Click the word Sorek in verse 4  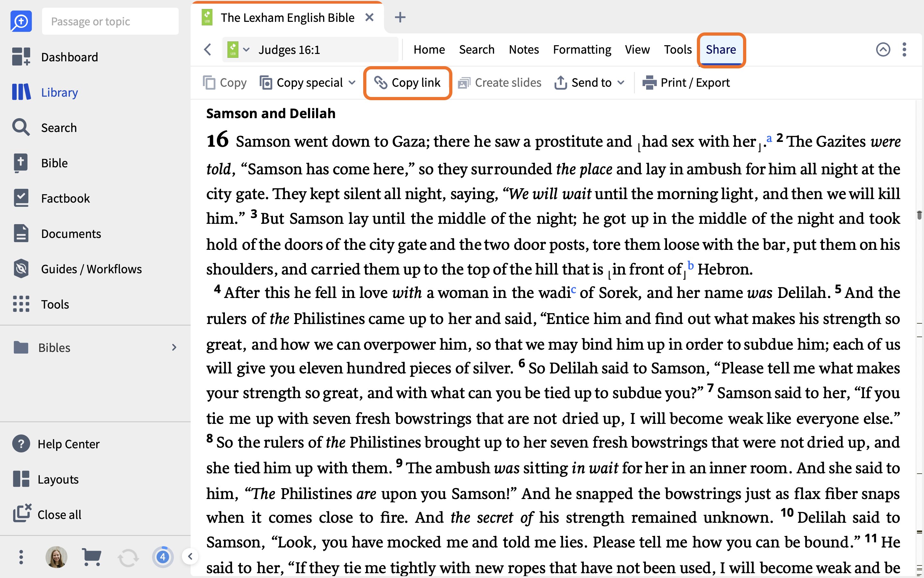click(x=618, y=293)
